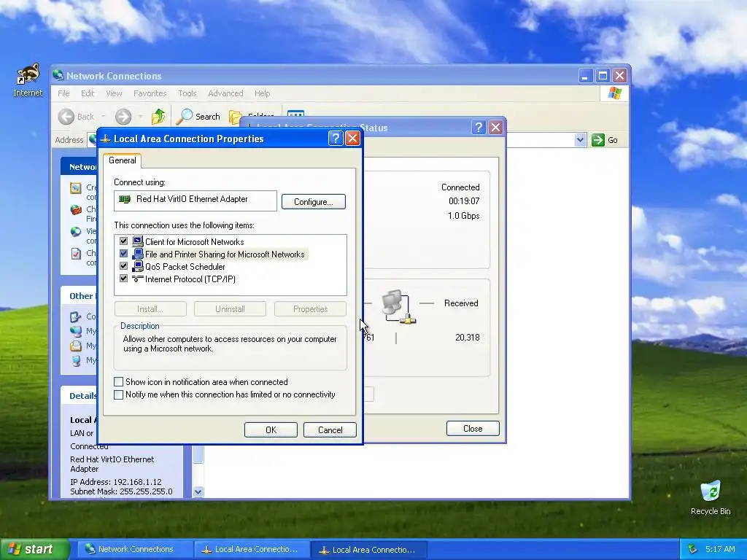Open the Advanced menu
The width and height of the screenshot is (747, 560).
(x=225, y=93)
